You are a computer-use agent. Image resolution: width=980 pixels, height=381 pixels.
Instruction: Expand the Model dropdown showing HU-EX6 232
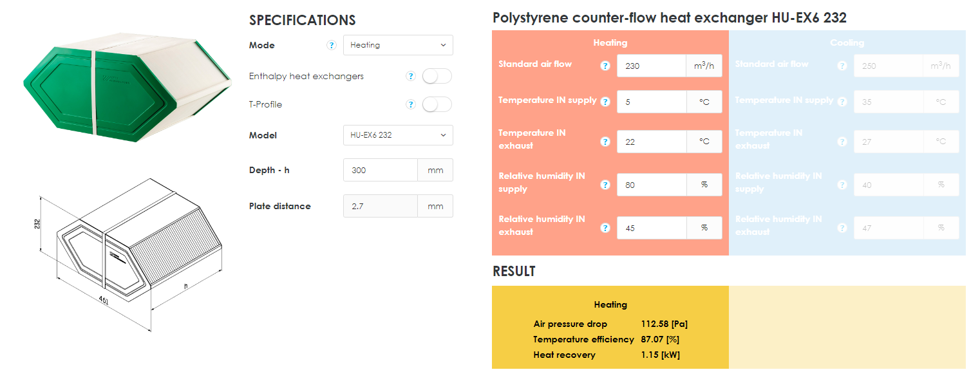[398, 135]
